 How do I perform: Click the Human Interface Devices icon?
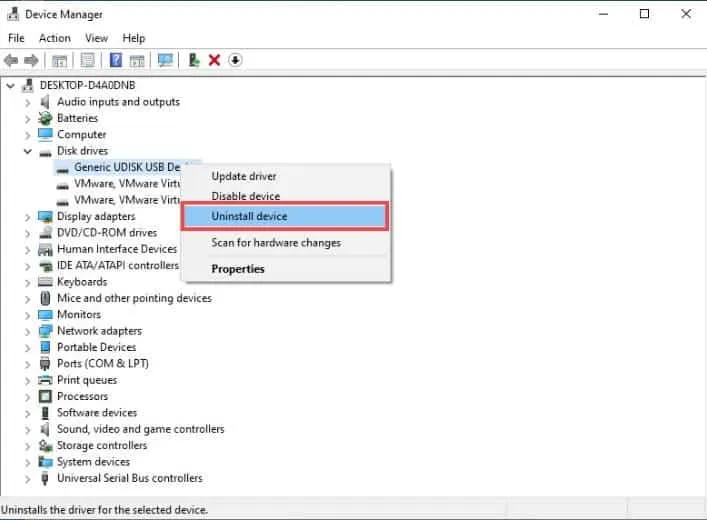click(x=45, y=249)
